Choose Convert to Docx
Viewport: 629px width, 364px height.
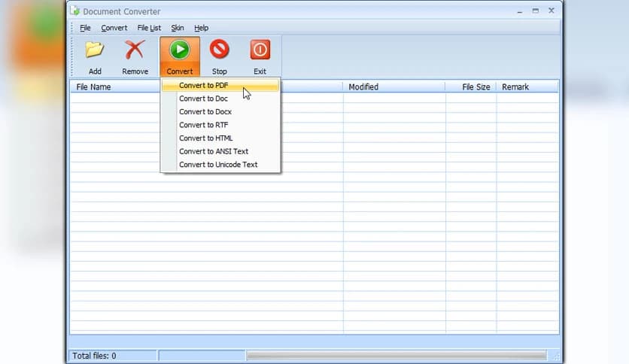pyautogui.click(x=220, y=112)
